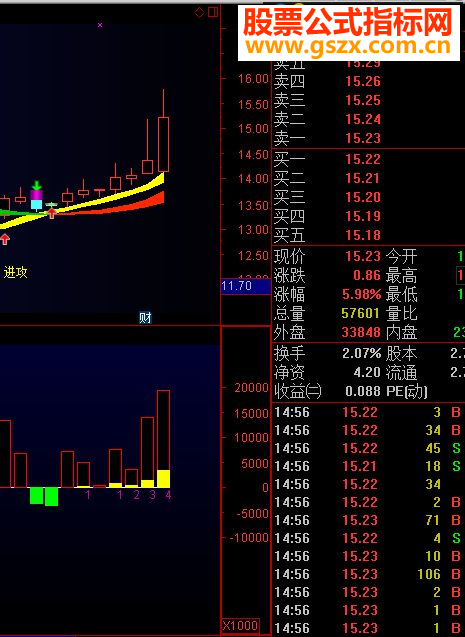This screenshot has height=637, width=465.
Task: Click the 今开 label
Action: tap(401, 256)
